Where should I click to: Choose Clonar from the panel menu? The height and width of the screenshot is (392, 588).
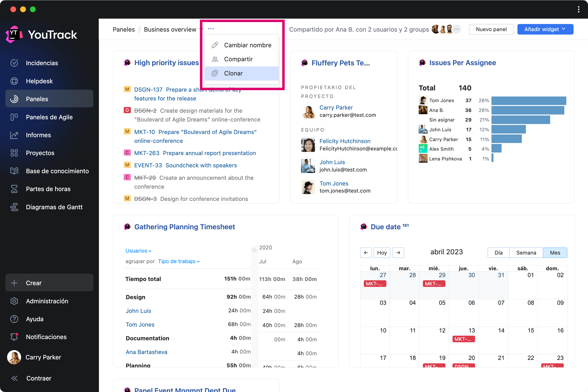tap(233, 73)
